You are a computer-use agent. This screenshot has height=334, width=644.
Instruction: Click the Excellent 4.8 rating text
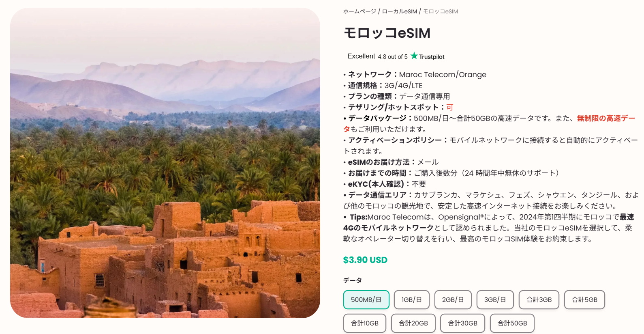377,56
